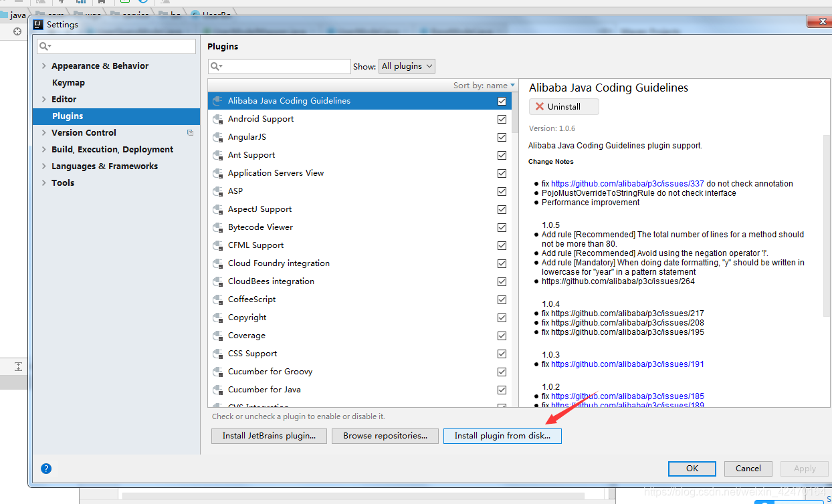Viewport: 832px width, 504px height.
Task: Click the Cucumber for Groovy plugin icon
Action: coord(217,372)
